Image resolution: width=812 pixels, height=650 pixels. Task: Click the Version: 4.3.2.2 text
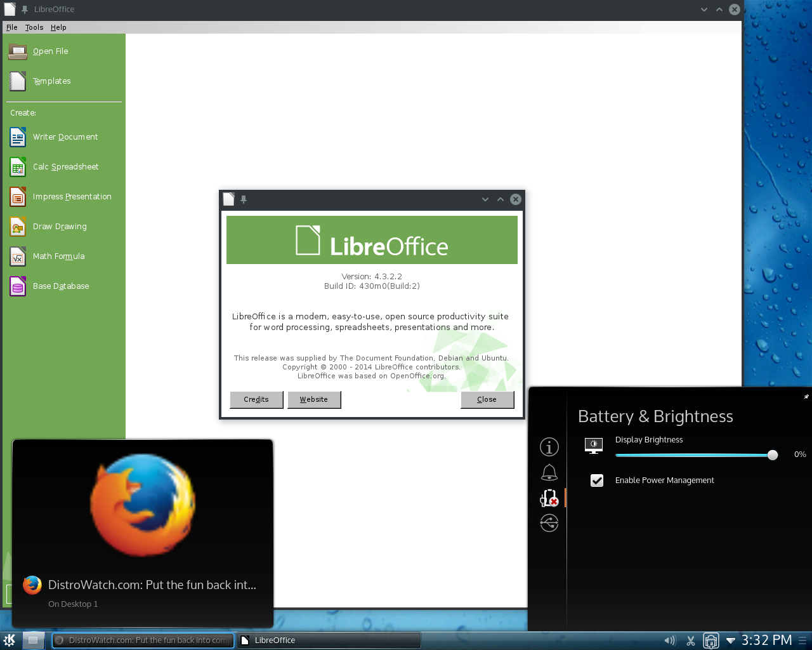point(372,277)
